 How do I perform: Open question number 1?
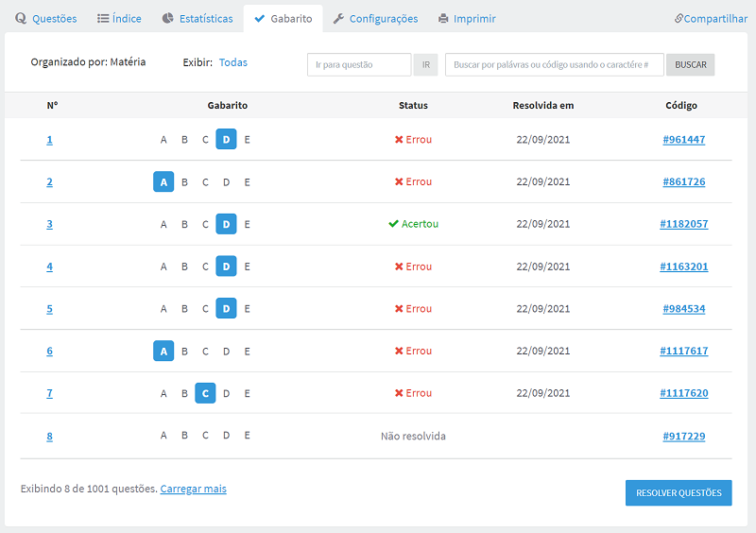tap(50, 140)
